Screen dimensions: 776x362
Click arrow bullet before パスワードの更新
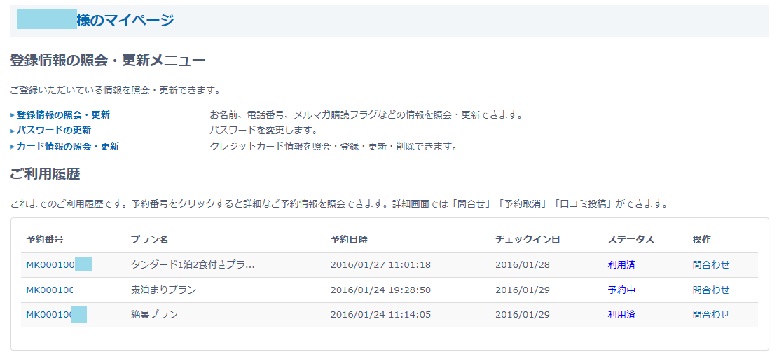12,131
